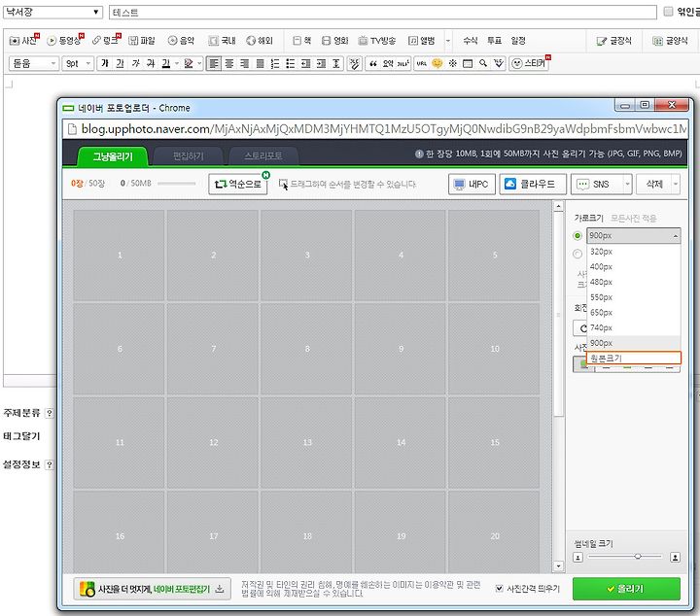Toggle the 사진간격 띄우기 checkbox
Screen dimensions: 700x616
[500, 589]
